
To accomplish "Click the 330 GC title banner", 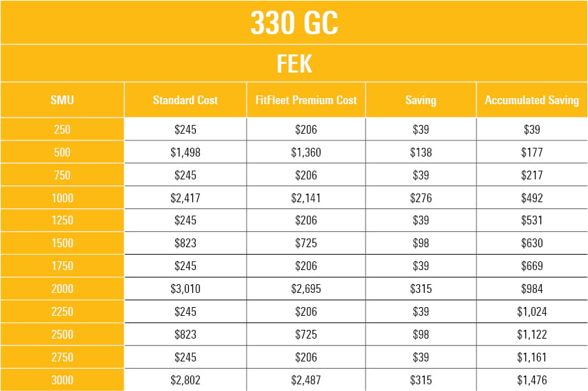I will tap(294, 22).
